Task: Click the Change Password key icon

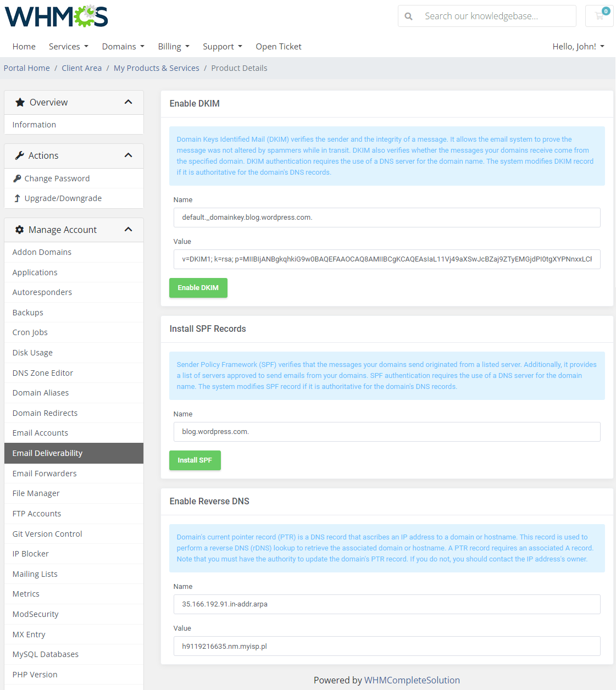Action: point(17,179)
